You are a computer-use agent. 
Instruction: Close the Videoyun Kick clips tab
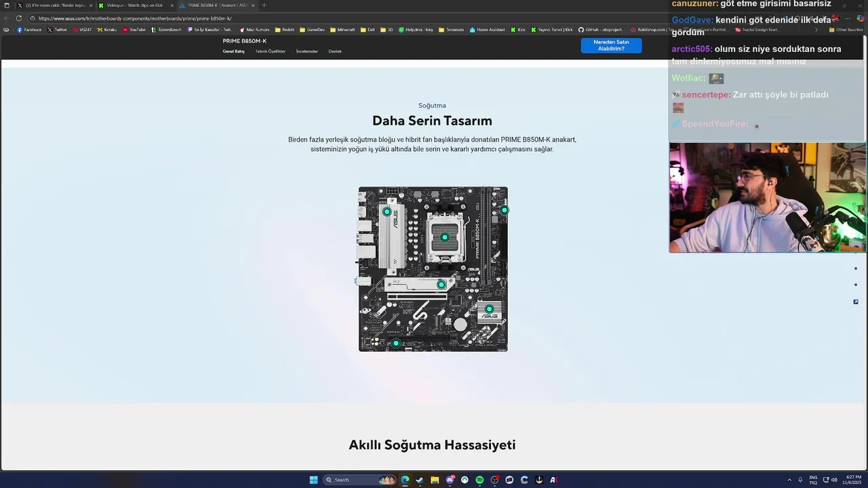click(x=172, y=5)
